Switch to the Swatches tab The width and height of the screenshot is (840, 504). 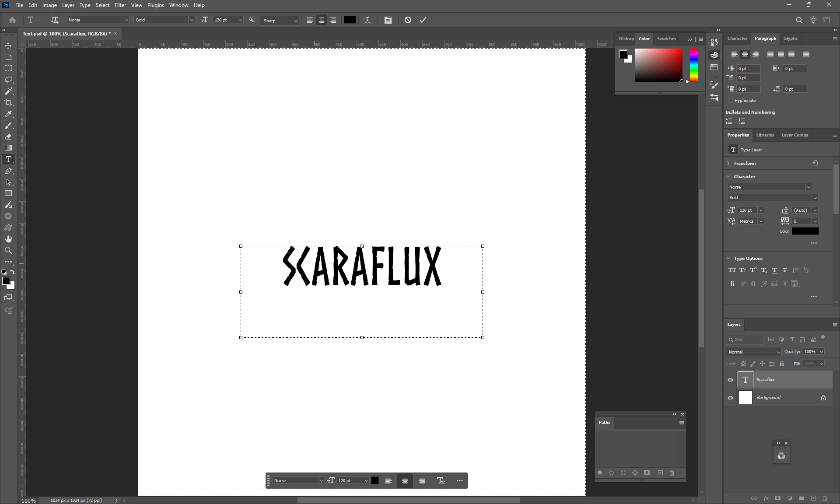point(666,38)
